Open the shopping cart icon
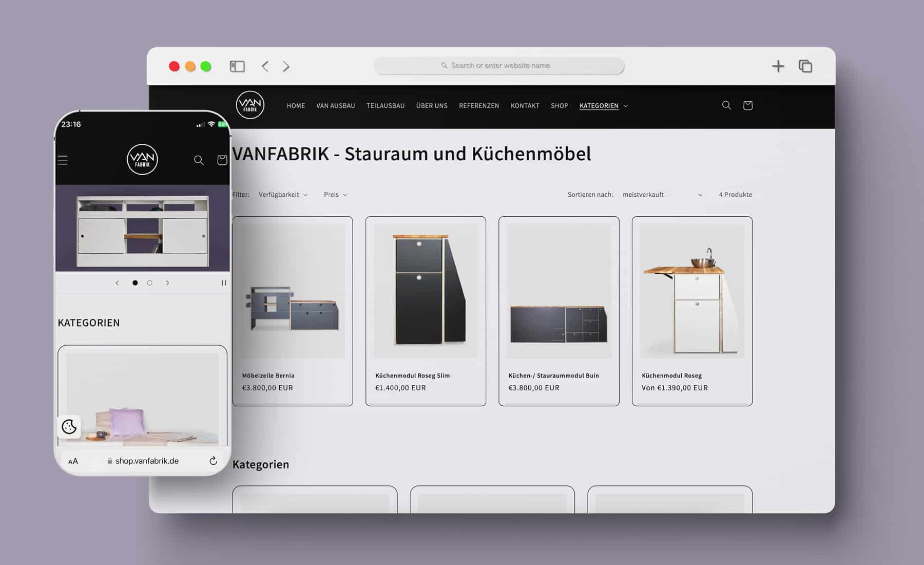 pos(748,105)
